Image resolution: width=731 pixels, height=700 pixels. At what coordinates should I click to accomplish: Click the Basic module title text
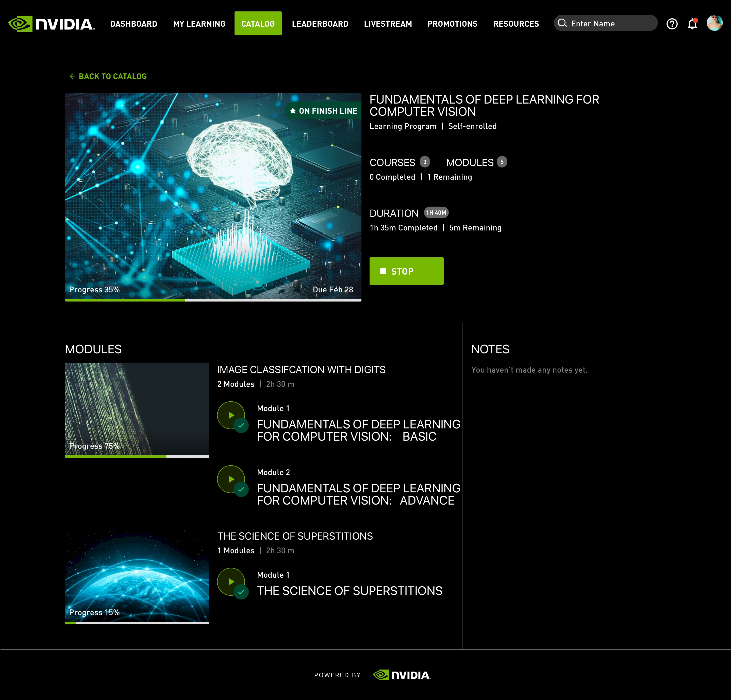coord(358,430)
